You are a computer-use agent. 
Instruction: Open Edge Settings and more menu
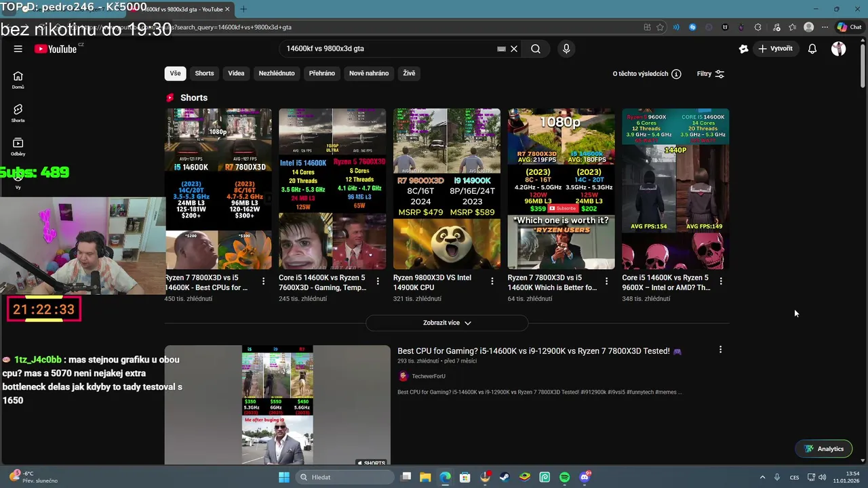tap(825, 27)
